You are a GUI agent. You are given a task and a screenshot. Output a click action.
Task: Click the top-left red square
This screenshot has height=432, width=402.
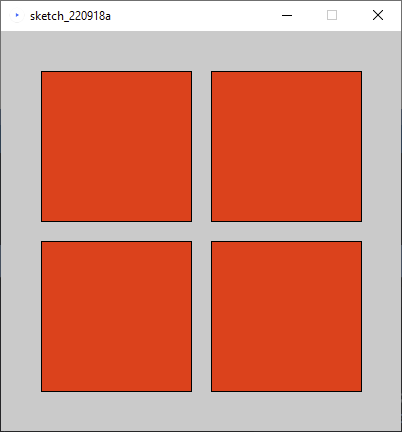(116, 146)
